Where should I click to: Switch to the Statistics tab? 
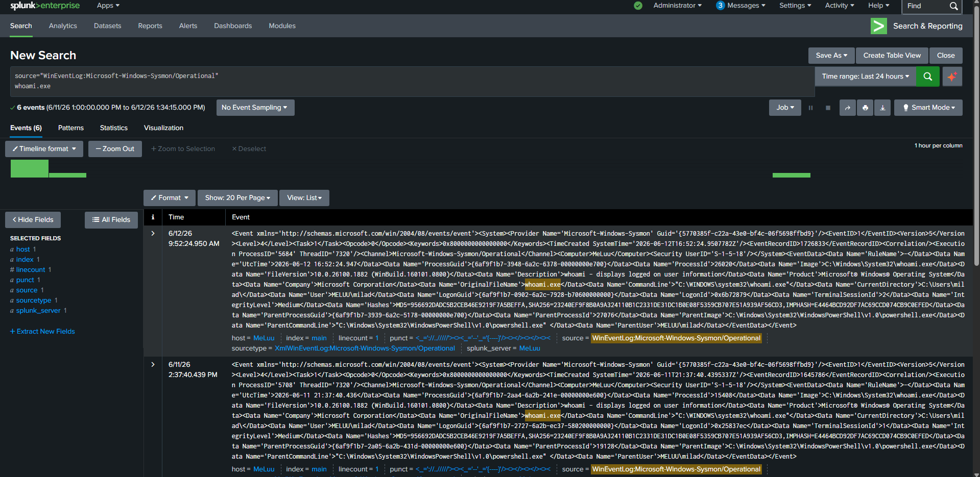(114, 128)
